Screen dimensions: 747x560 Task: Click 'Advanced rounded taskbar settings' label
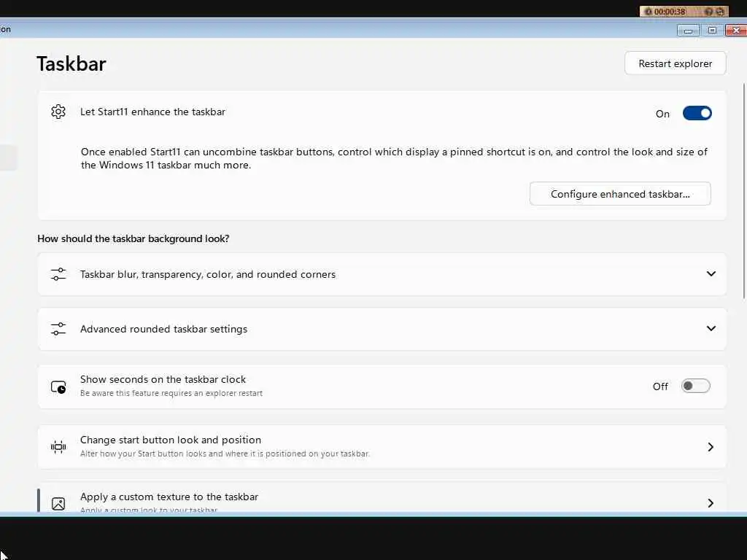163,329
